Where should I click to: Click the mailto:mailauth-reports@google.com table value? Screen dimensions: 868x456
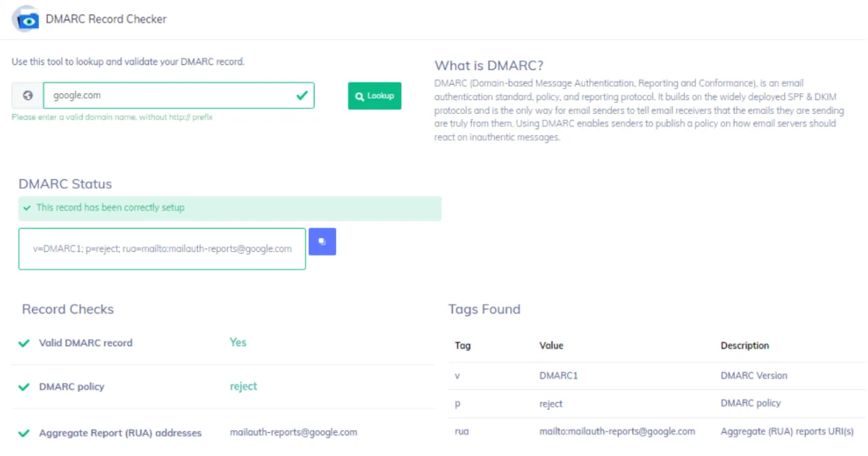pyautogui.click(x=617, y=432)
